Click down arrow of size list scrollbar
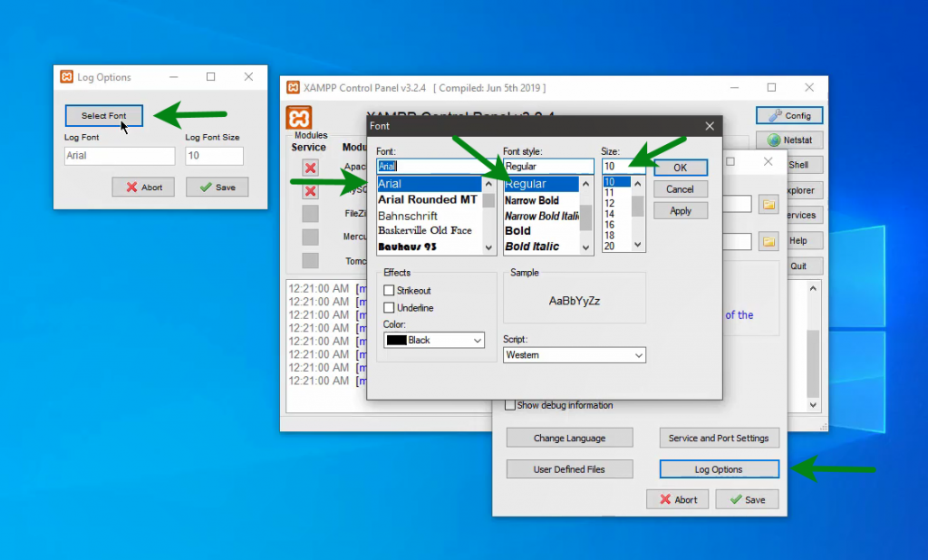Viewport: 928px width, 560px height. point(637,245)
